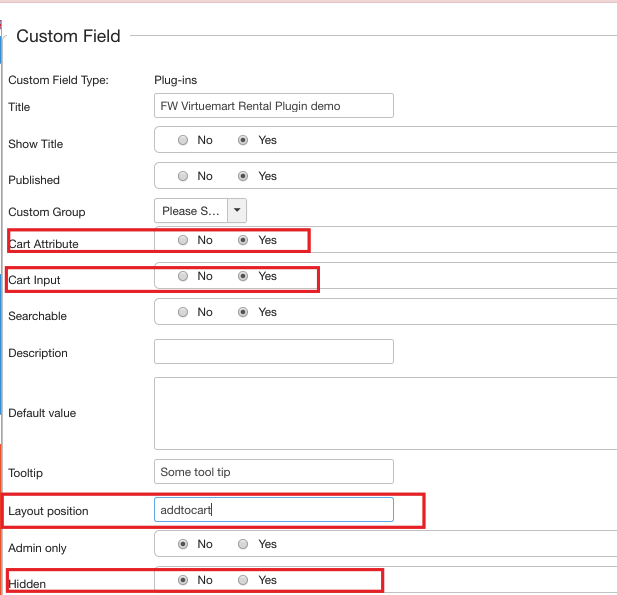Select Yes for Show Title

point(243,140)
